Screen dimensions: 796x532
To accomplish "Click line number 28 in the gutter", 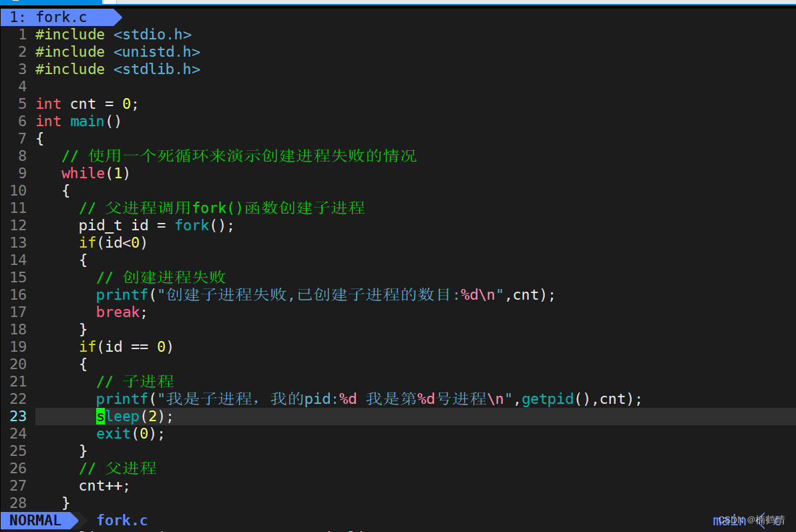I will [18, 503].
